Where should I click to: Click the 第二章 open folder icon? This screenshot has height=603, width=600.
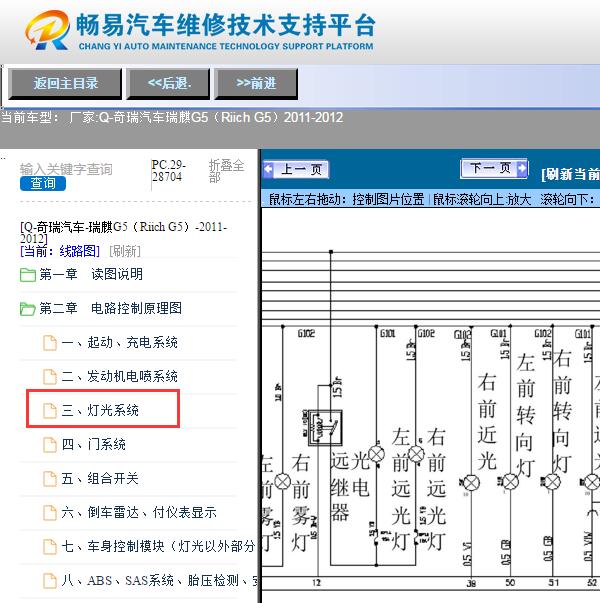[28, 309]
